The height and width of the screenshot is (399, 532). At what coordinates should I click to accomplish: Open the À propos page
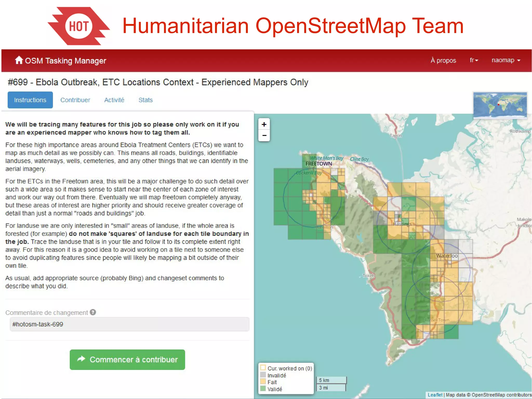(x=443, y=60)
